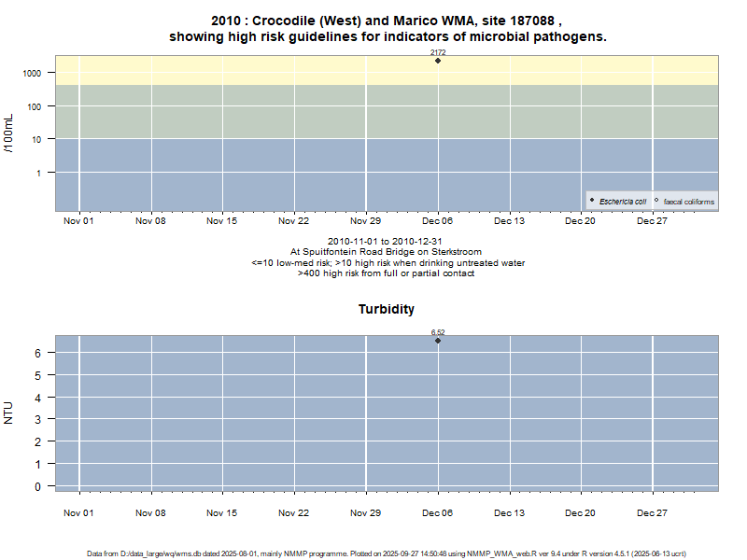
Task: Click the 2010-11-01 to 2010-12-31 date range text
Action: (x=385, y=241)
